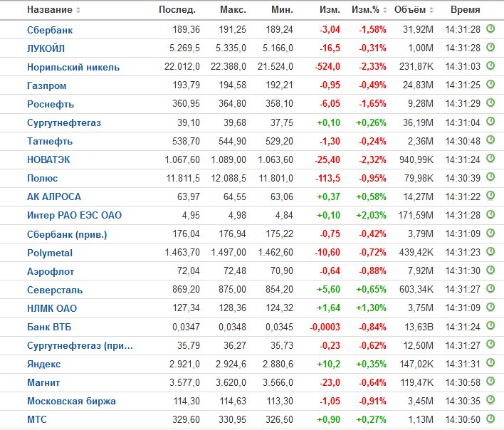The width and height of the screenshot is (504, 430).
Task: Click the Мин. column header
Action: click(x=282, y=10)
